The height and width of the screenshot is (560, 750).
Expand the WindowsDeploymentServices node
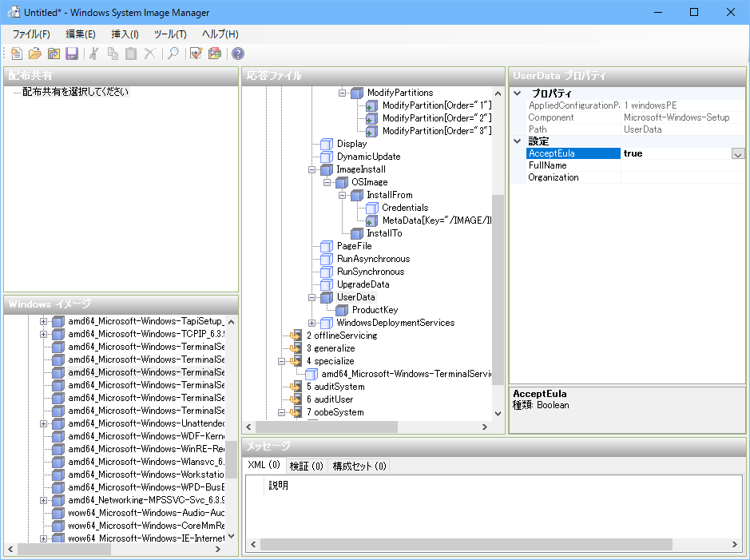pyautogui.click(x=312, y=323)
